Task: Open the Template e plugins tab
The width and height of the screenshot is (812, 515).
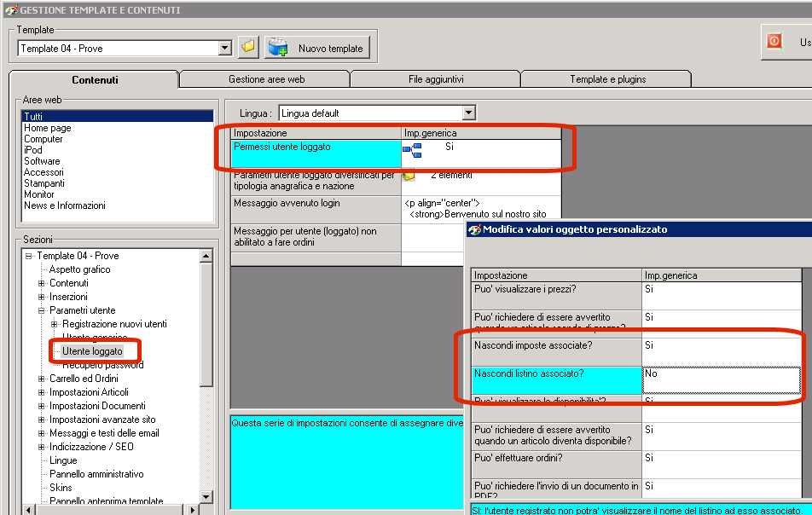Action: pos(607,79)
